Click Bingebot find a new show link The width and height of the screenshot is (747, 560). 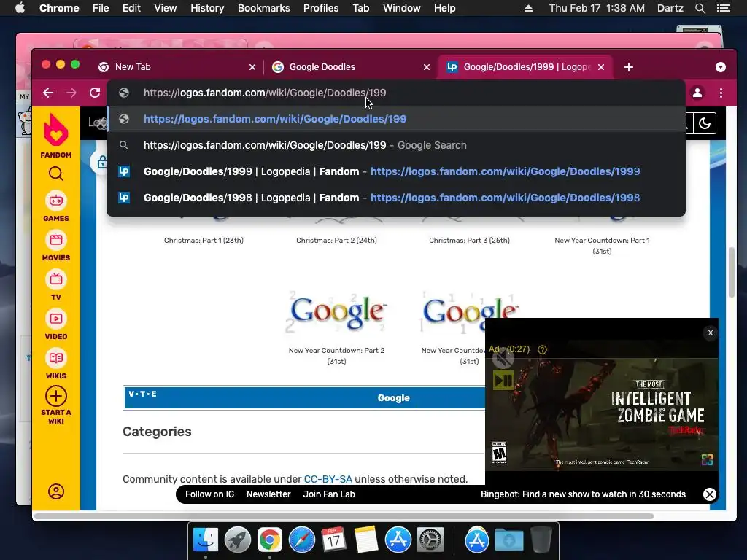tap(583, 494)
